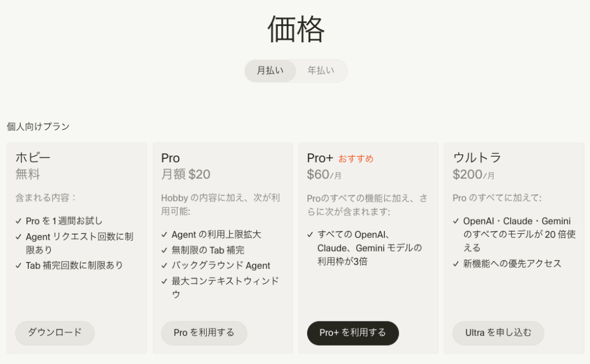Click the checkmark next to "無制限の Tab 補完"
The height and width of the screenshot is (364, 590).
[164, 251]
